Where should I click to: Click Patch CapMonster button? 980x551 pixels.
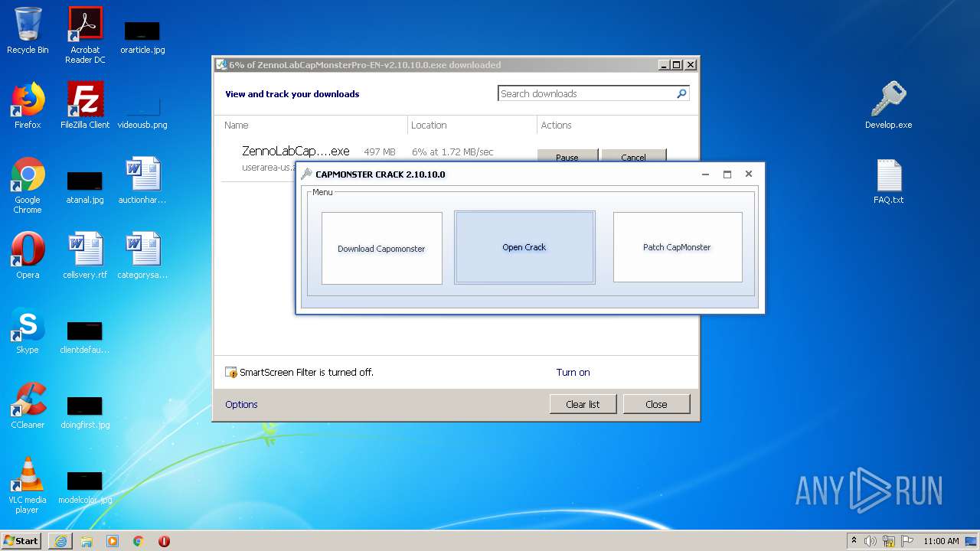[x=678, y=247]
